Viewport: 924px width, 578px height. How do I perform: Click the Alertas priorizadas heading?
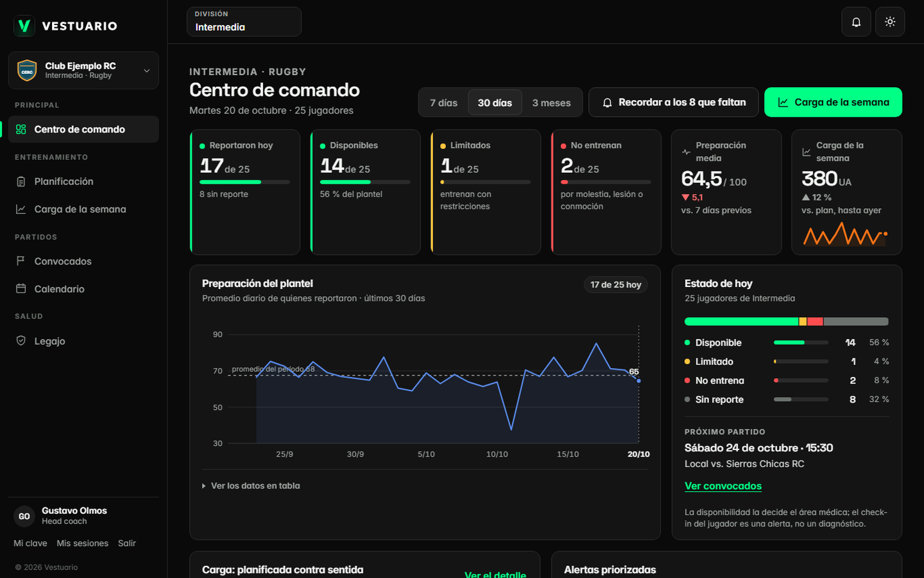[x=610, y=570]
